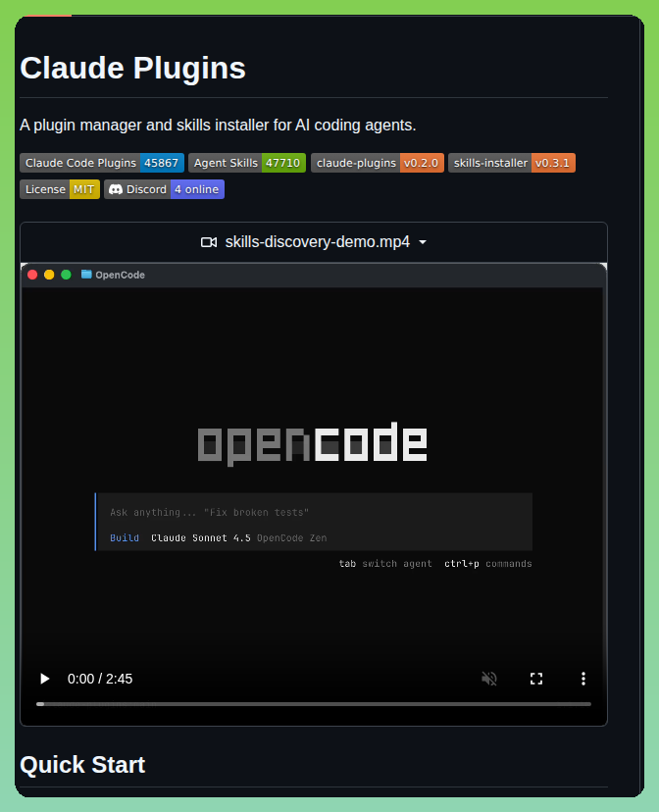Join Discord 4 online badge
Image resolution: width=659 pixels, height=812 pixels.
[164, 189]
